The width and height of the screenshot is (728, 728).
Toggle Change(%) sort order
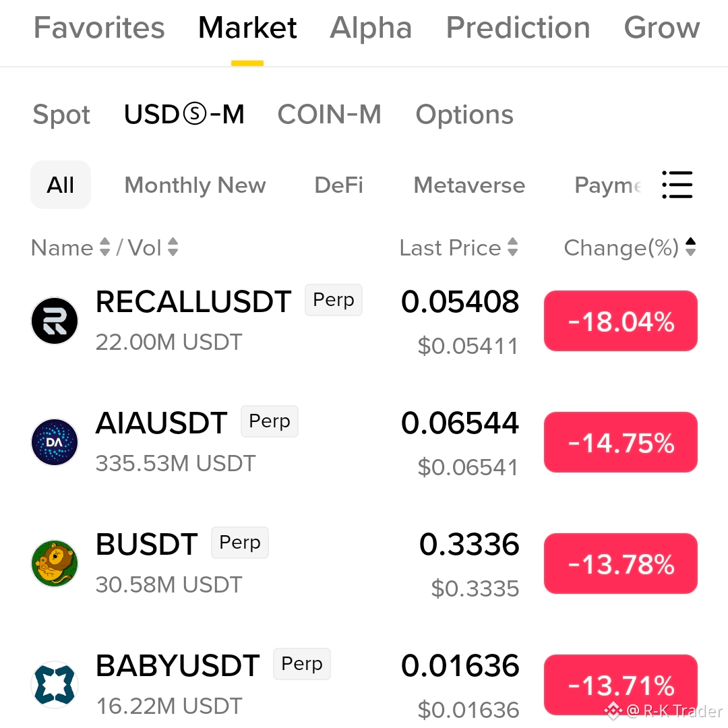tap(690, 247)
